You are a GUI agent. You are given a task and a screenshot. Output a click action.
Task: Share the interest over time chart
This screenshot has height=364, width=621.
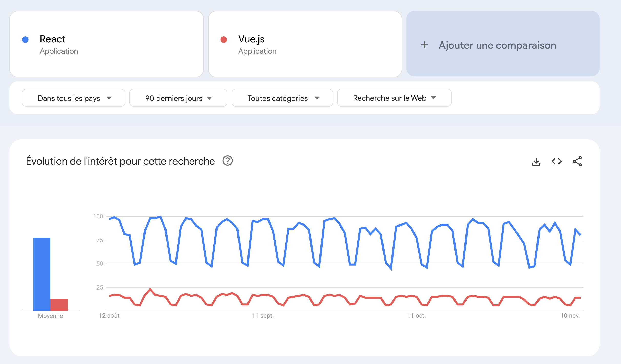tap(577, 162)
